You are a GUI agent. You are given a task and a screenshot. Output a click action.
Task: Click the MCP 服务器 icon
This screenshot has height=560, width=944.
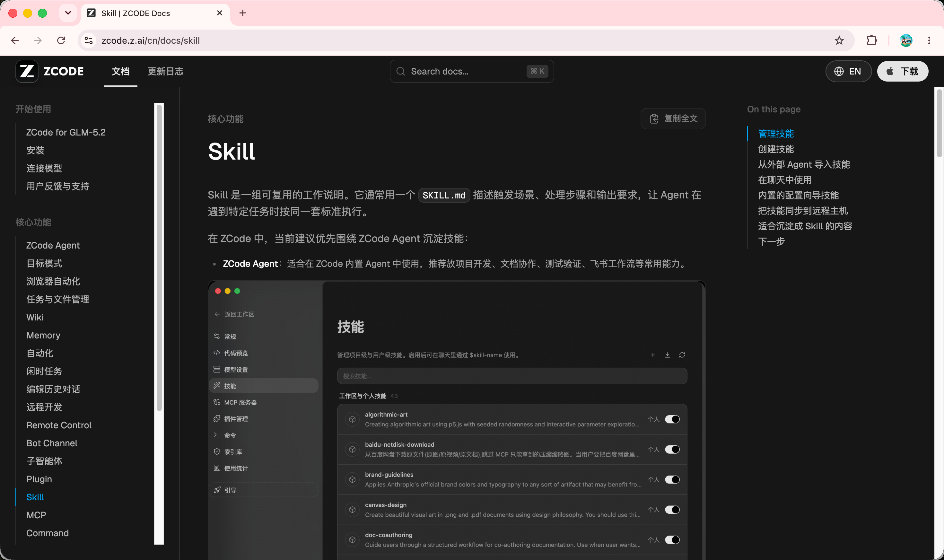[x=217, y=402]
